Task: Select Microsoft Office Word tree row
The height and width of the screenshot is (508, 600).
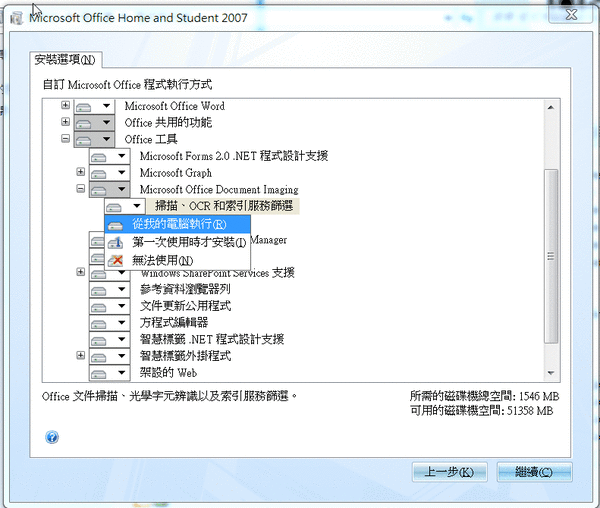Action: (174, 106)
